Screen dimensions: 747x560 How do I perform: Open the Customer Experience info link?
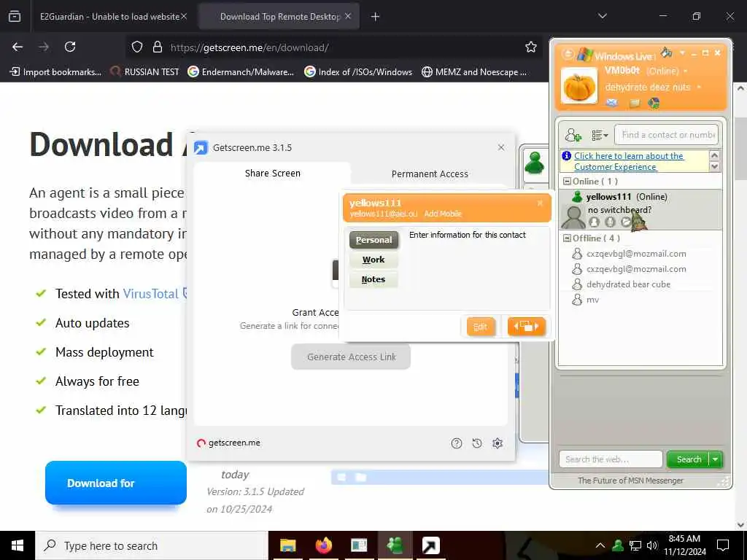click(628, 161)
